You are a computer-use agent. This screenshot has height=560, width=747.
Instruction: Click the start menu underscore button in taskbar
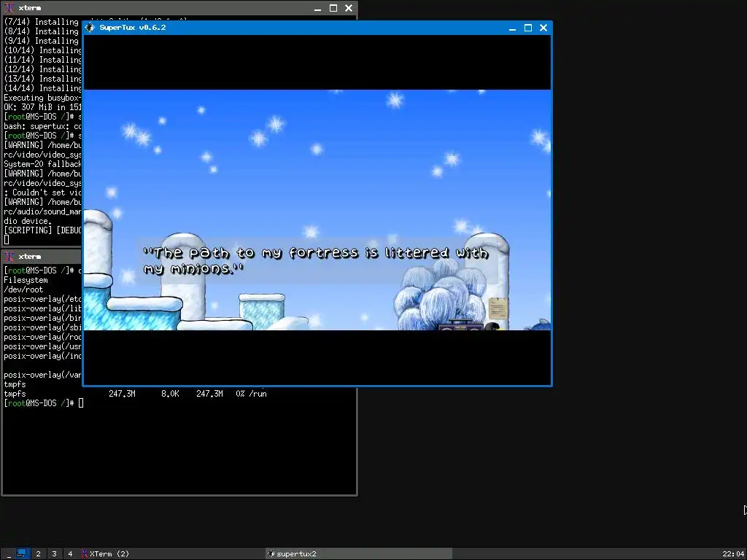(8, 554)
